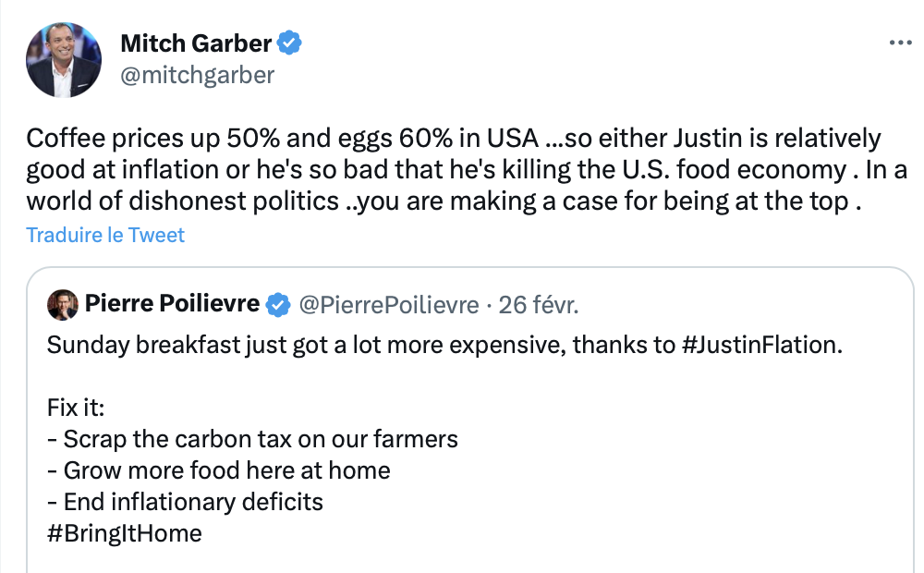Click the 26 févr. date stamp
Viewport: 924px width, 573px height.
540,304
